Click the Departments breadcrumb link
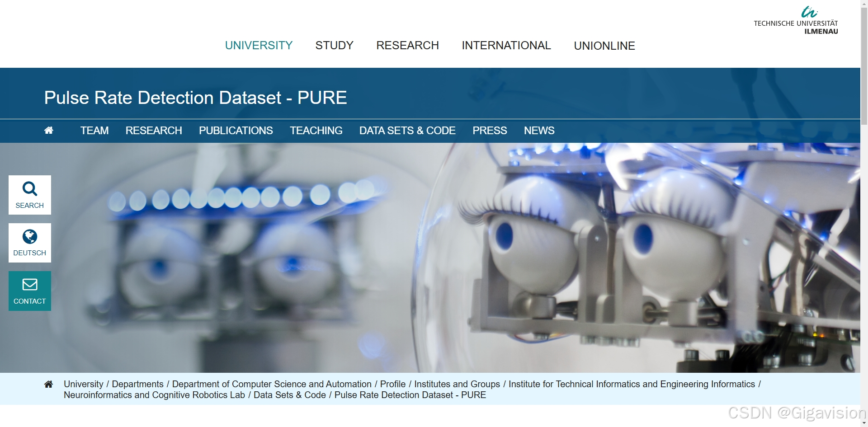 [x=137, y=384]
